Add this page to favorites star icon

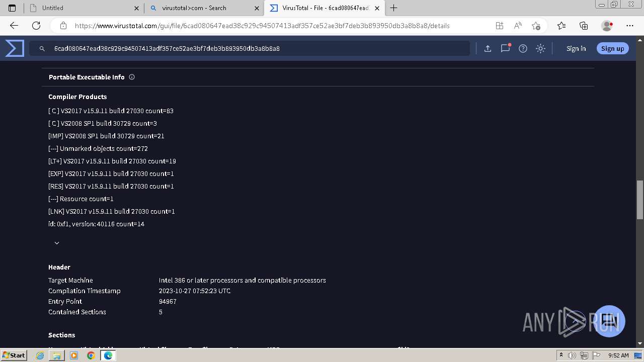point(536,26)
